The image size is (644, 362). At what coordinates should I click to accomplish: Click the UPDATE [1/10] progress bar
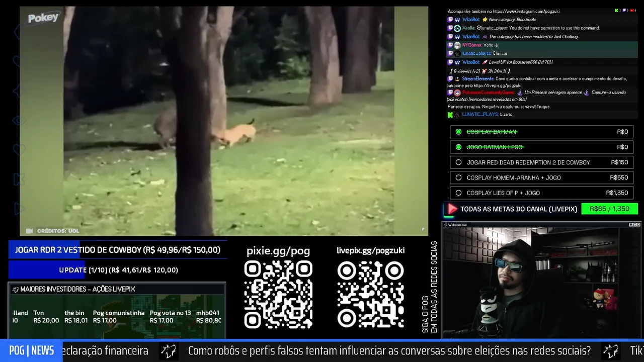(x=118, y=270)
